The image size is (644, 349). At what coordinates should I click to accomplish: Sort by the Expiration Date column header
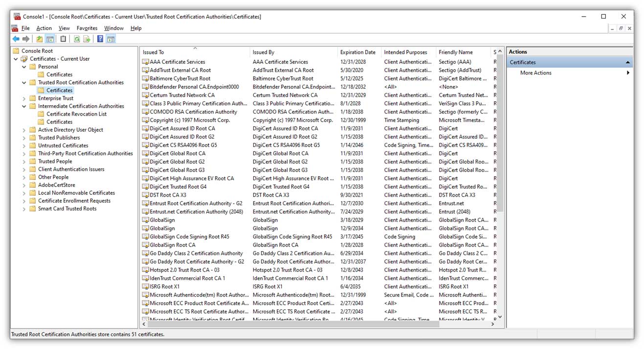[358, 52]
